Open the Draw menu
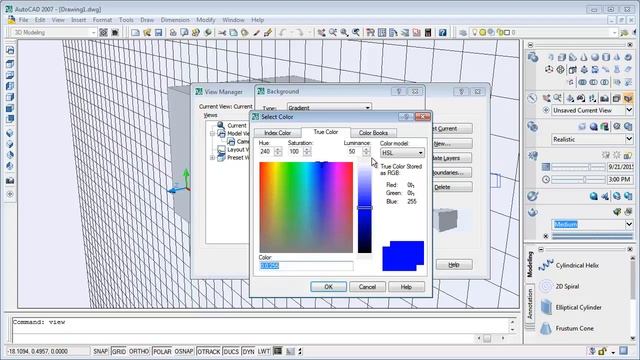The height and width of the screenshot is (360, 640). click(147, 20)
